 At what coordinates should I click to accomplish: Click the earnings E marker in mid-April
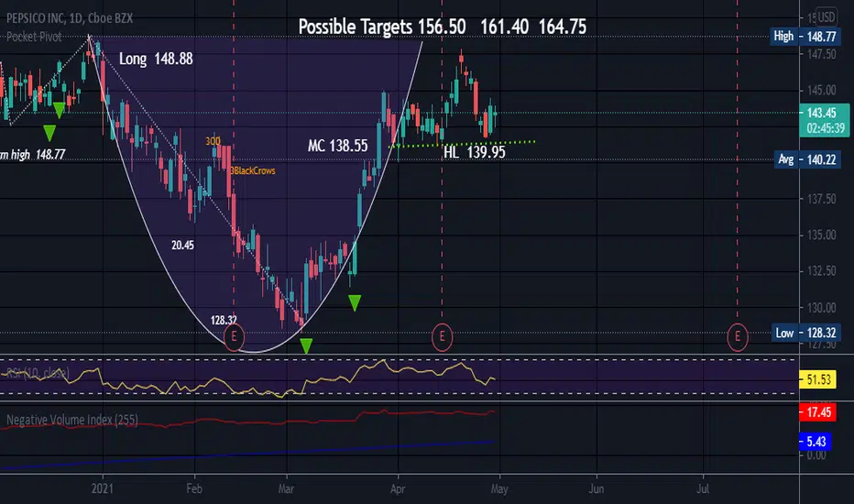coord(442,336)
